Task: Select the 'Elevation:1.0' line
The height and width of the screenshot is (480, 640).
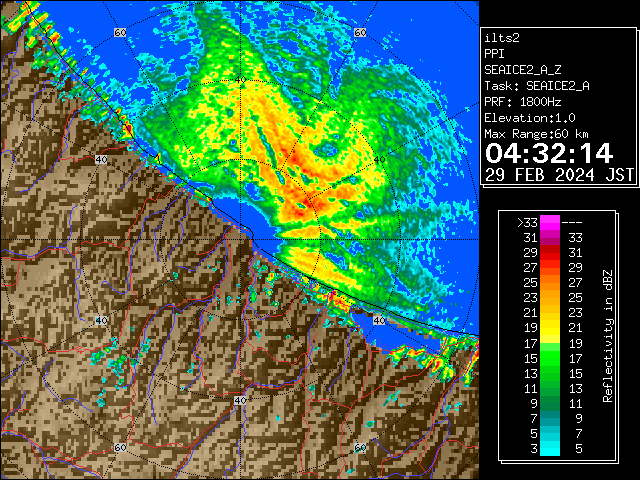Action: point(530,118)
